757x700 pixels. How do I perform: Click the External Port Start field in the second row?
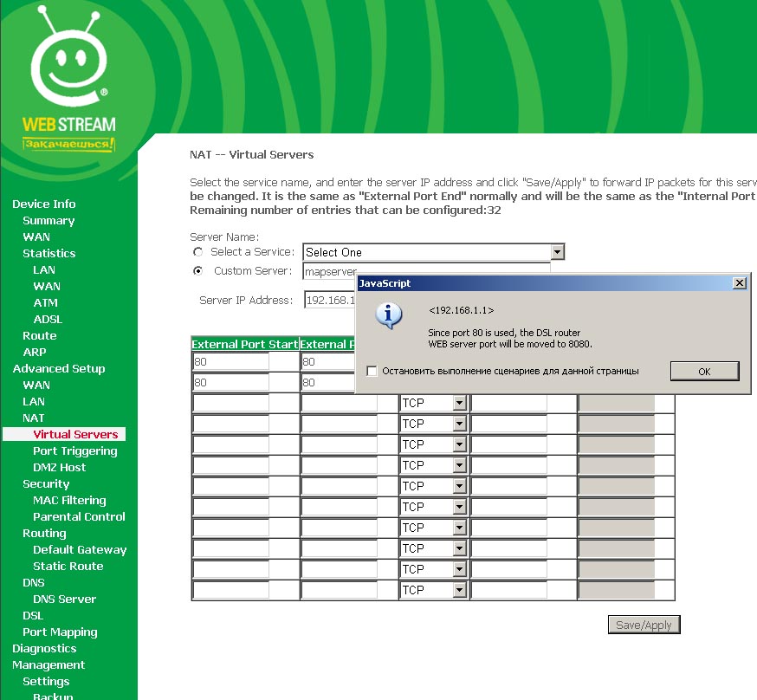[230, 382]
